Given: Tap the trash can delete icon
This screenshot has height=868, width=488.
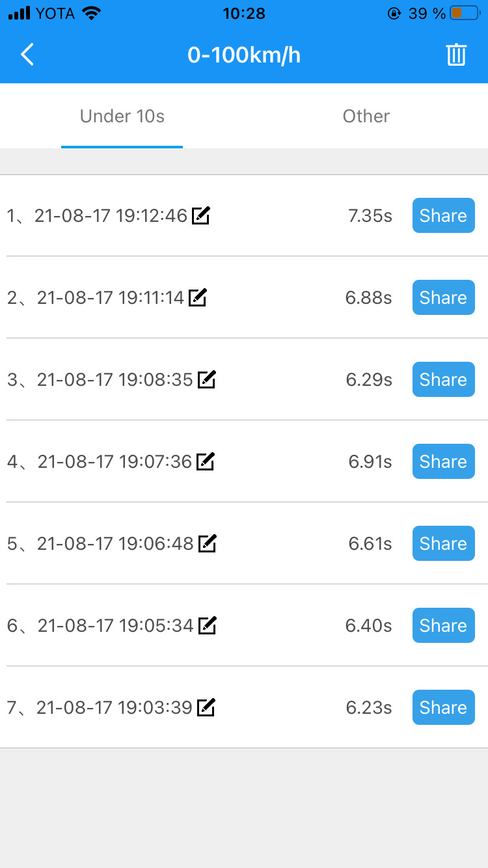Looking at the screenshot, I should (x=456, y=55).
